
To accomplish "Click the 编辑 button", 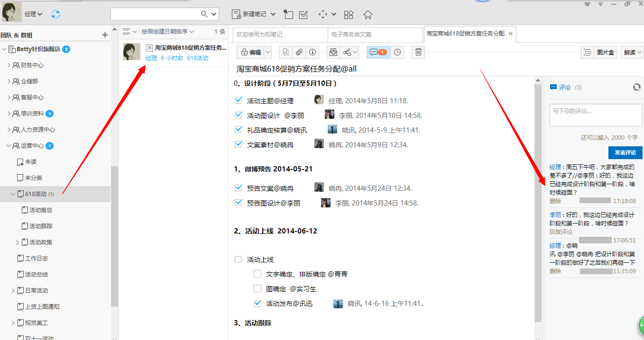I will pyautogui.click(x=250, y=52).
